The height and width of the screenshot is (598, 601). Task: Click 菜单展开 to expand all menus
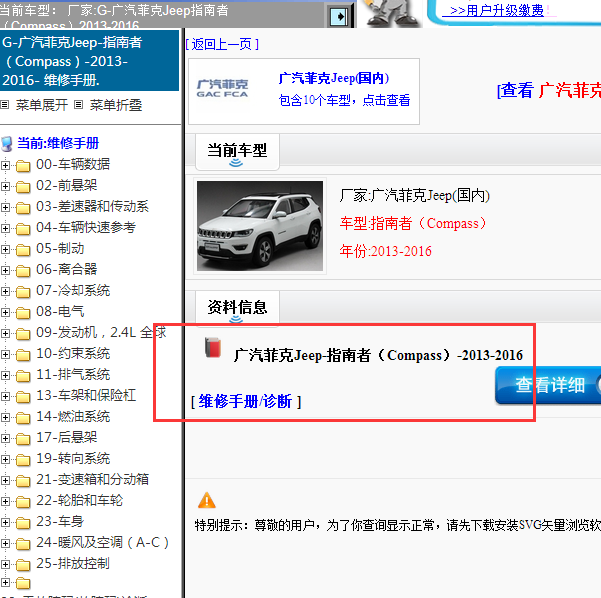(41, 105)
